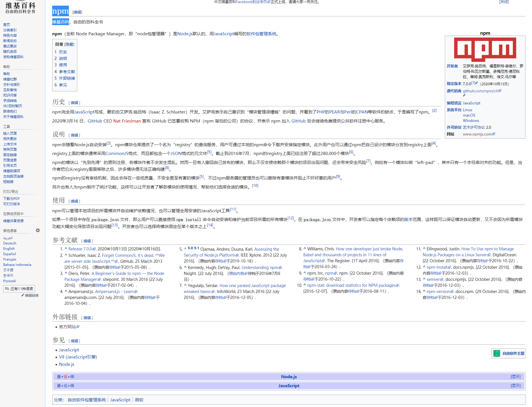Expand the JavaScript navbox with 显示
Image resolution: width=532 pixels, height=407 pixels.
pyautogui.click(x=516, y=386)
